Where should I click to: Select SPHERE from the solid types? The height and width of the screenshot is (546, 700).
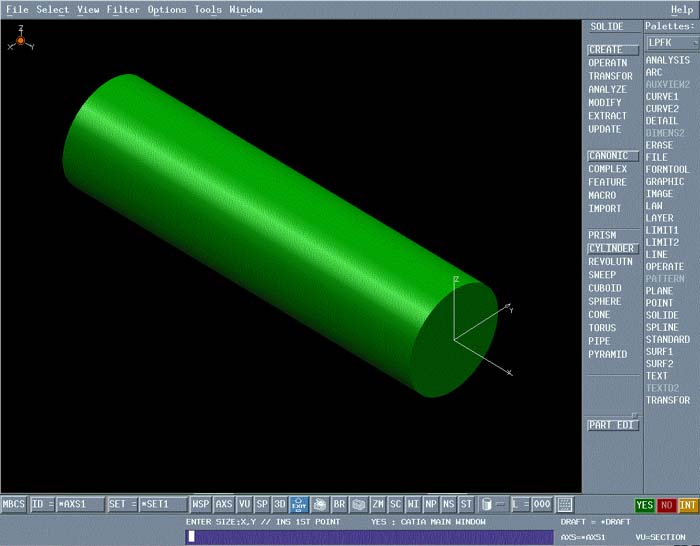click(604, 301)
